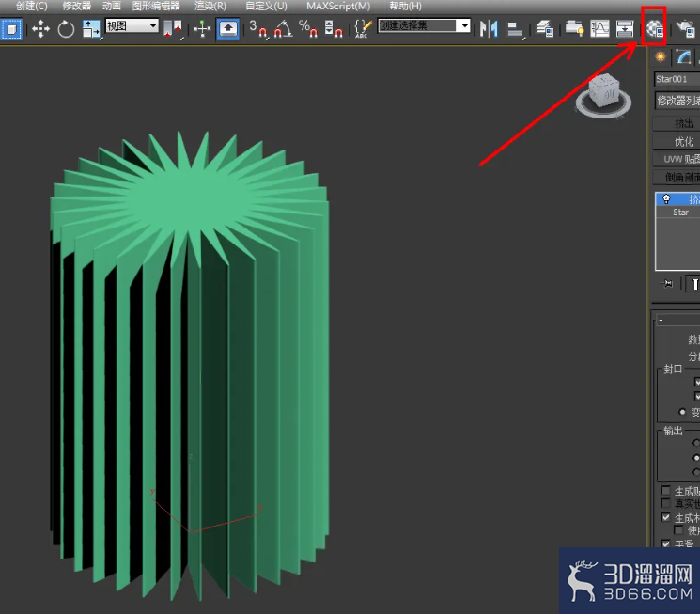This screenshot has height=614, width=700.
Task: Click the green star extruded object
Action: point(190,367)
